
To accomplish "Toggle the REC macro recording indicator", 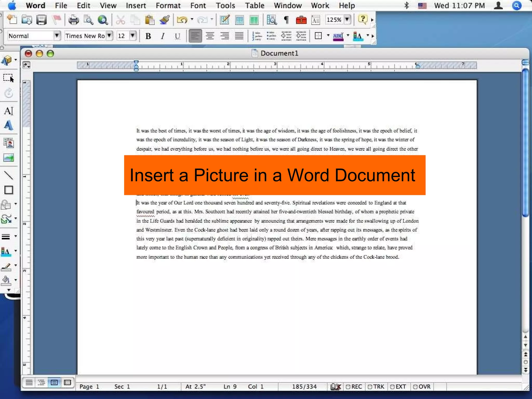I will (354, 387).
